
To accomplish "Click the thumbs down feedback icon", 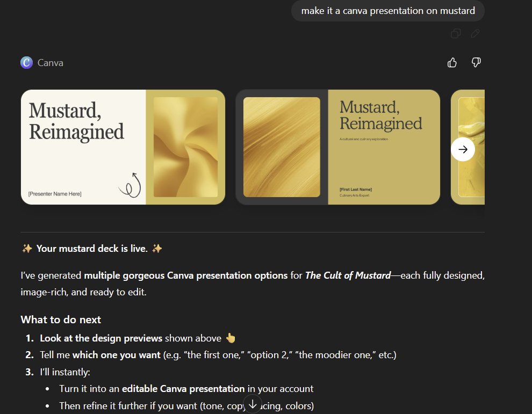I will (476, 63).
